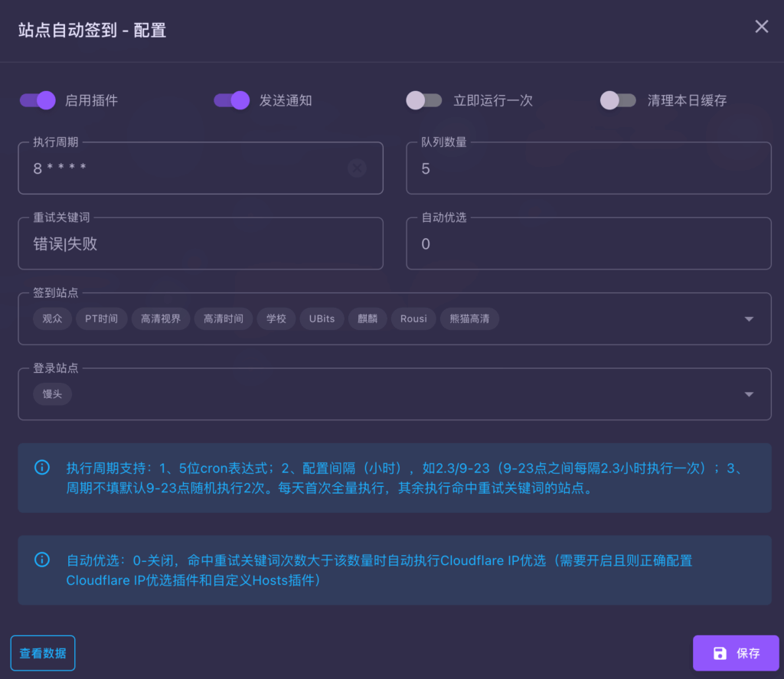Click the 自动优选 input field
Image resolution: width=784 pixels, height=679 pixels.
point(588,244)
